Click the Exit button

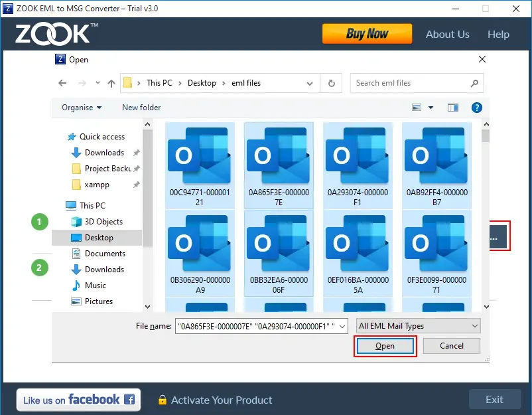pyautogui.click(x=495, y=399)
